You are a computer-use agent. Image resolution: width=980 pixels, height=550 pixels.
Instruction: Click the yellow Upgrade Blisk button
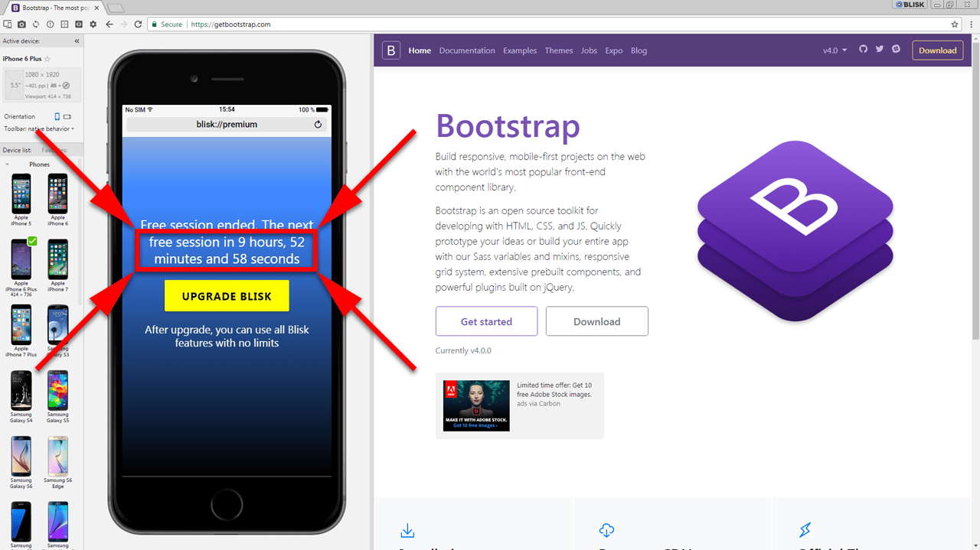[227, 296]
